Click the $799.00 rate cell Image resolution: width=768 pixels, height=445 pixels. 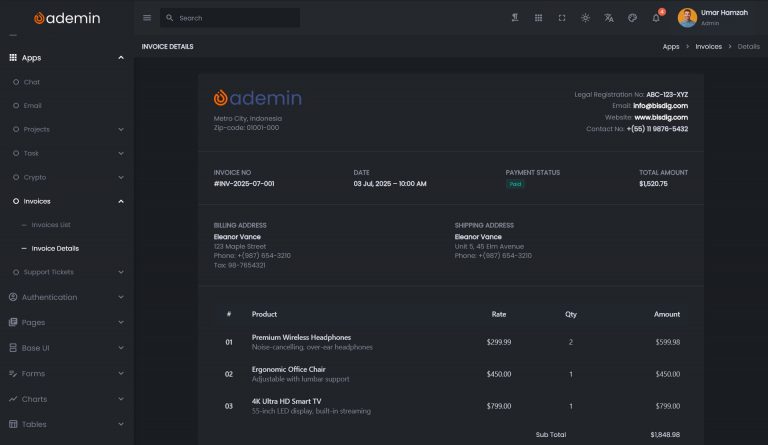click(499, 406)
